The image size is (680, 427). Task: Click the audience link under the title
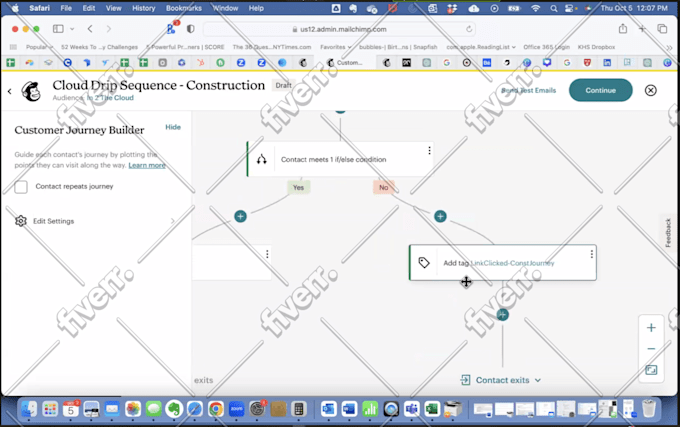click(x=110, y=98)
